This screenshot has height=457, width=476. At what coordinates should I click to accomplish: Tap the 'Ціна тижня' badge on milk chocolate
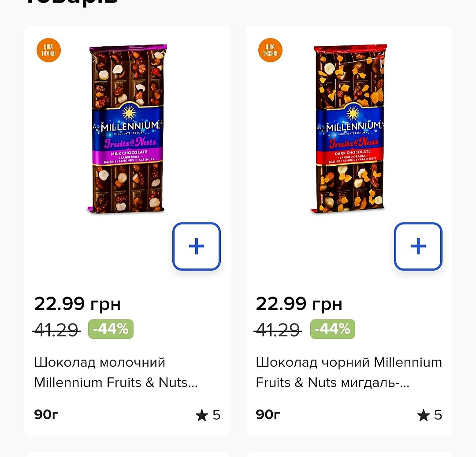tap(48, 50)
